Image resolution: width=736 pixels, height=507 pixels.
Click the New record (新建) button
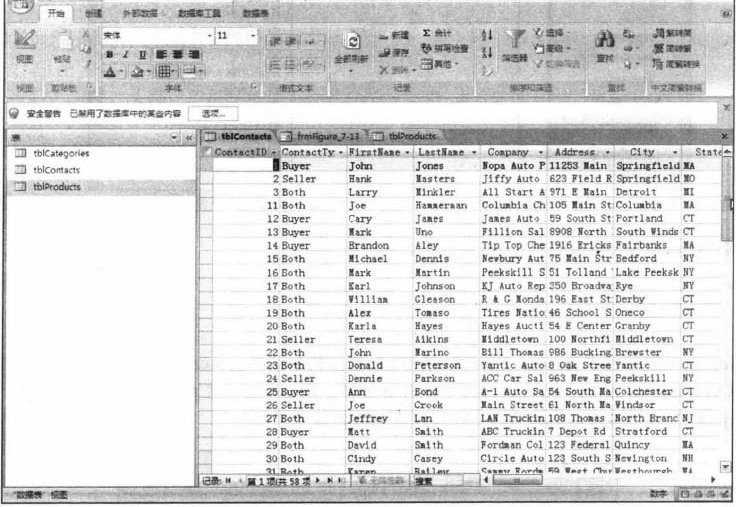click(x=393, y=35)
